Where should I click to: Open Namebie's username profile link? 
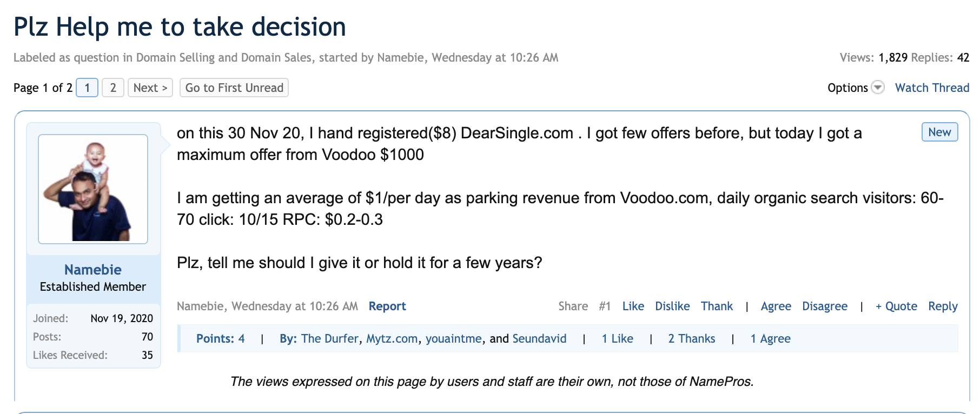click(93, 269)
